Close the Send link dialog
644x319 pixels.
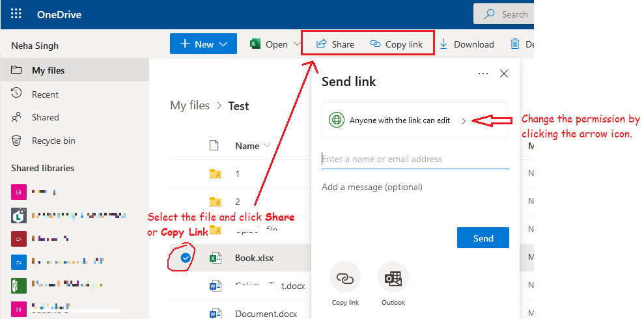pyautogui.click(x=504, y=74)
